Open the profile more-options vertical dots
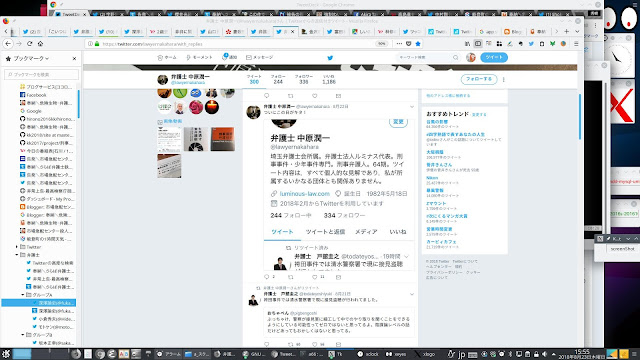640x360 pixels. pos(504,80)
